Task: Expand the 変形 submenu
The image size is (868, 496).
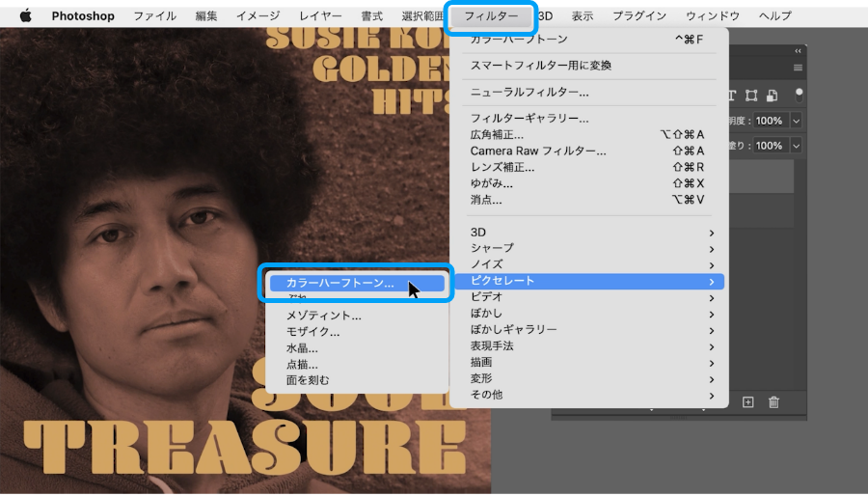Action: (x=589, y=378)
